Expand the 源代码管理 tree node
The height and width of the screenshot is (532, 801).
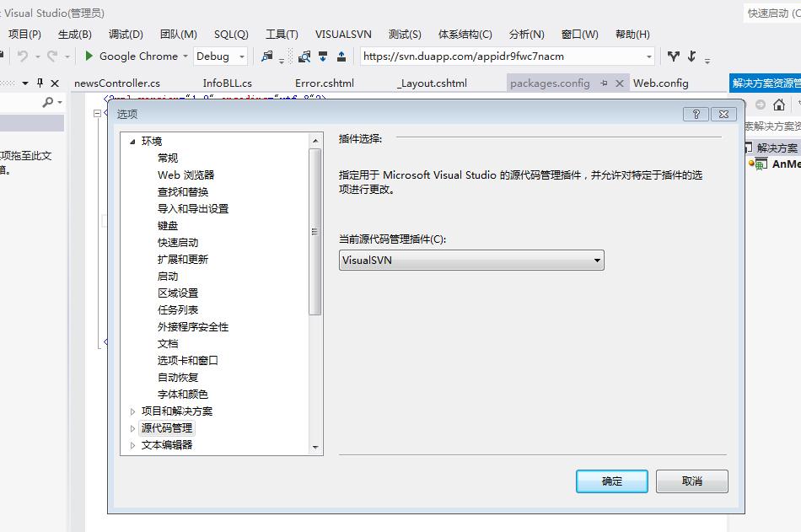(132, 428)
